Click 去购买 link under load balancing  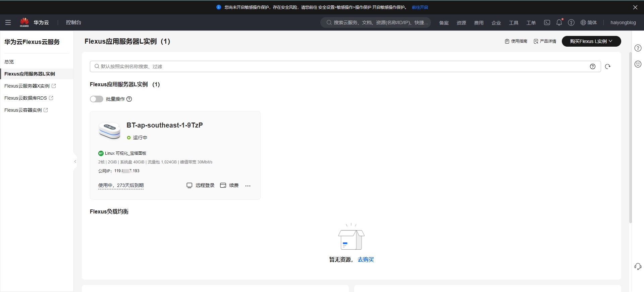click(366, 259)
